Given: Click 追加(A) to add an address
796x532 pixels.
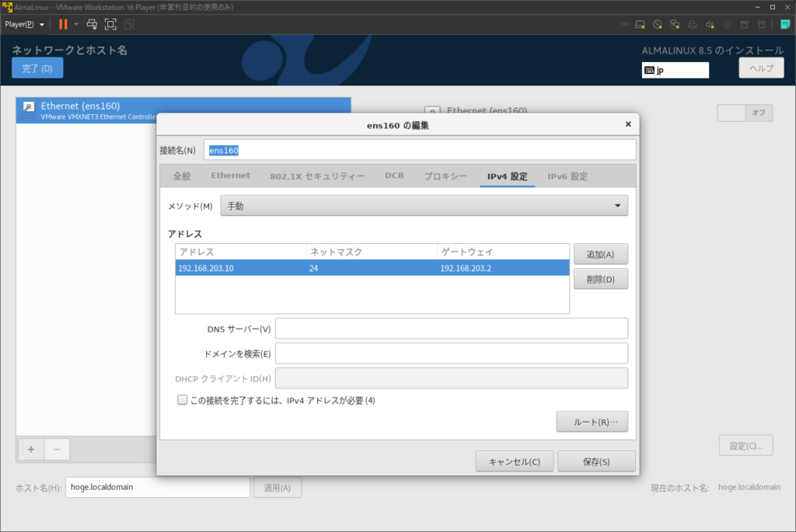Looking at the screenshot, I should pyautogui.click(x=601, y=254).
